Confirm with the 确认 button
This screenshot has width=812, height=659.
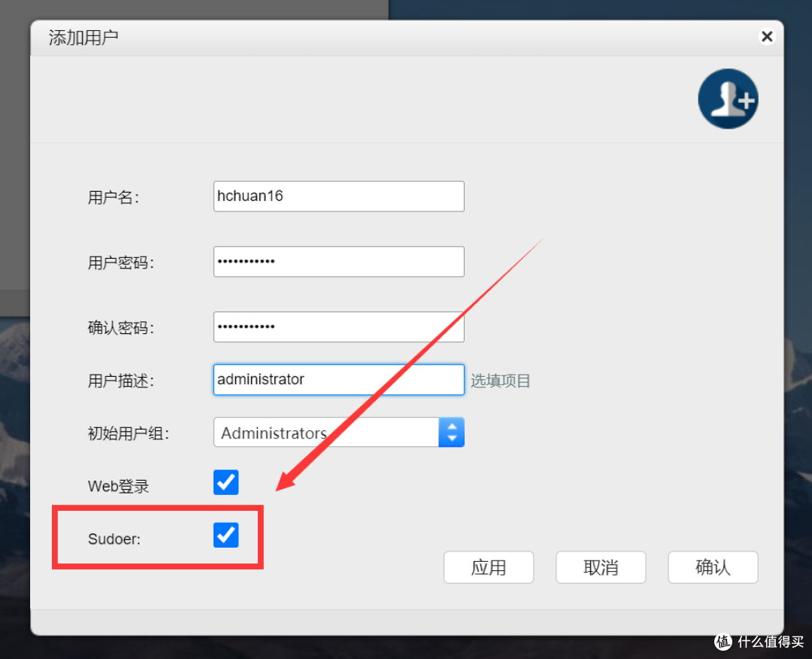click(712, 567)
